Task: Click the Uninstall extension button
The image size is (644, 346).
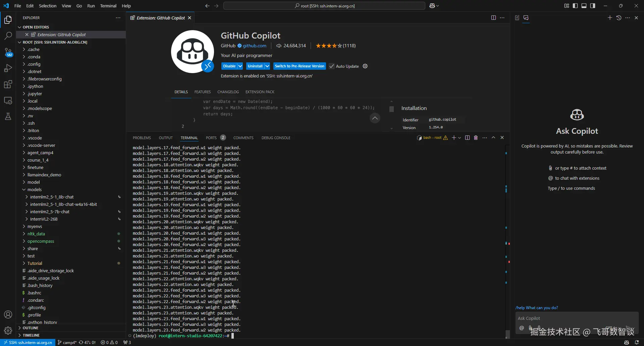Action: coord(255,66)
